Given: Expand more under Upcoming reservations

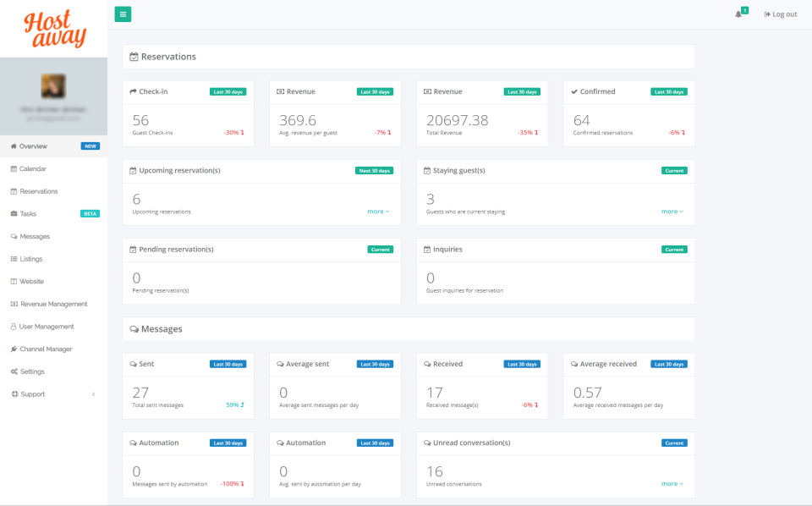Looking at the screenshot, I should pyautogui.click(x=378, y=212).
